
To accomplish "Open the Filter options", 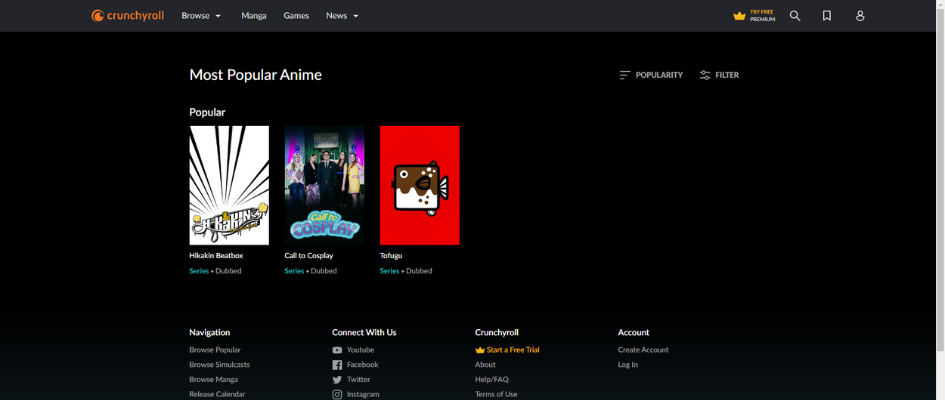I will click(719, 75).
